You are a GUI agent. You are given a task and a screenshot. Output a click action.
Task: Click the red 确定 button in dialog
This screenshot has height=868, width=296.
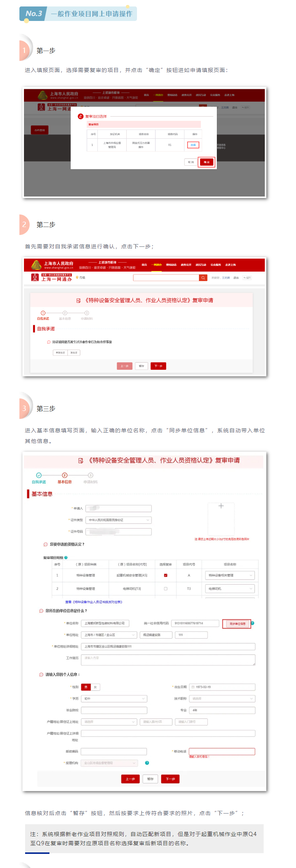[x=207, y=162]
